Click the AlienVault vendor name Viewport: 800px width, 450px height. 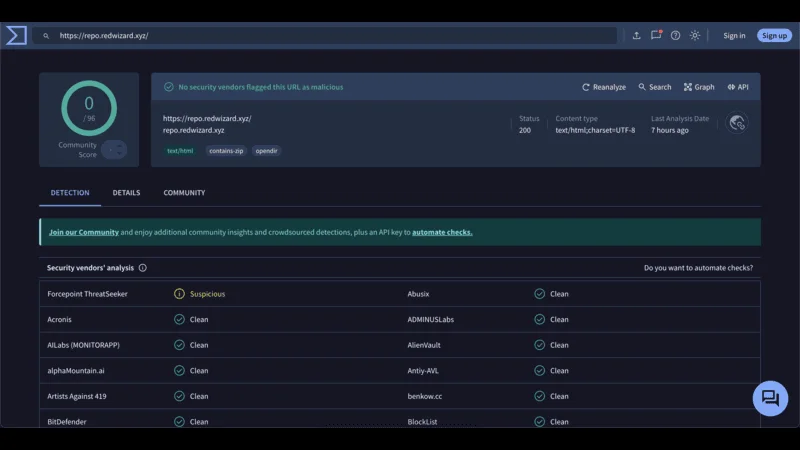point(423,345)
